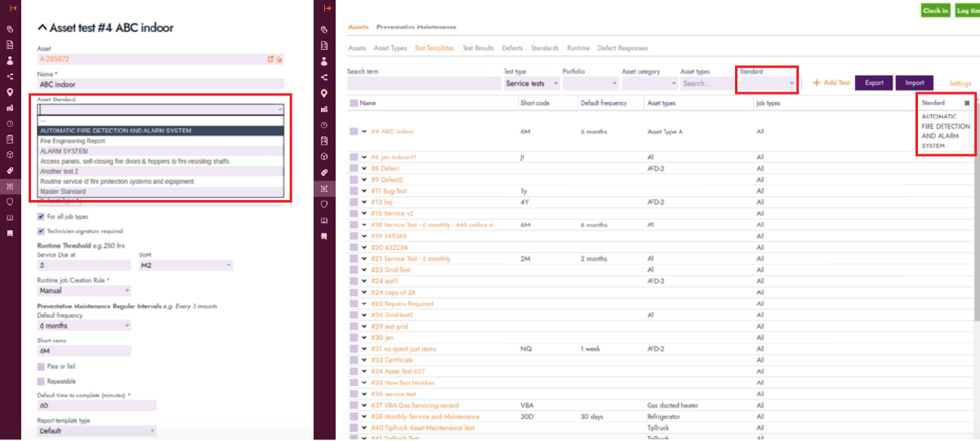Open the Test Results tab

click(478, 48)
